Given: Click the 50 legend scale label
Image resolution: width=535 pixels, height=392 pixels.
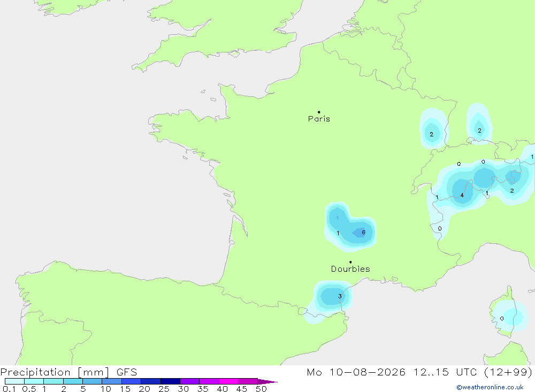Looking at the screenshot, I should (261, 389).
